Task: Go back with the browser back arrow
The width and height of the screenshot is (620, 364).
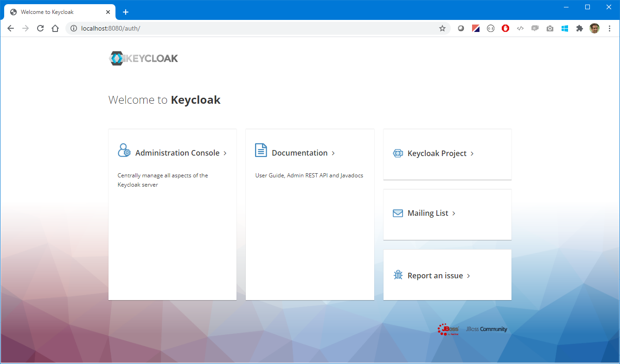Action: 11,28
